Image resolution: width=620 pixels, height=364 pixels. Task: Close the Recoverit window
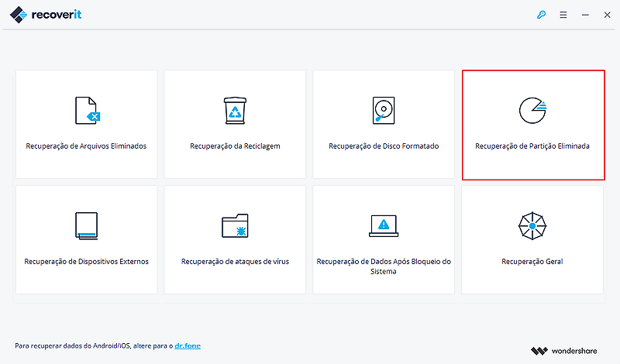point(608,15)
